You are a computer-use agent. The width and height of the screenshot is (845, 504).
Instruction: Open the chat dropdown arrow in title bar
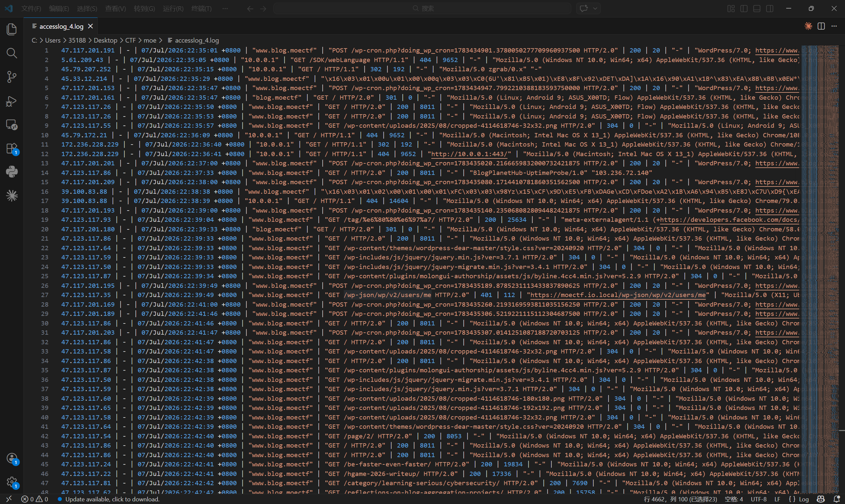595,9
